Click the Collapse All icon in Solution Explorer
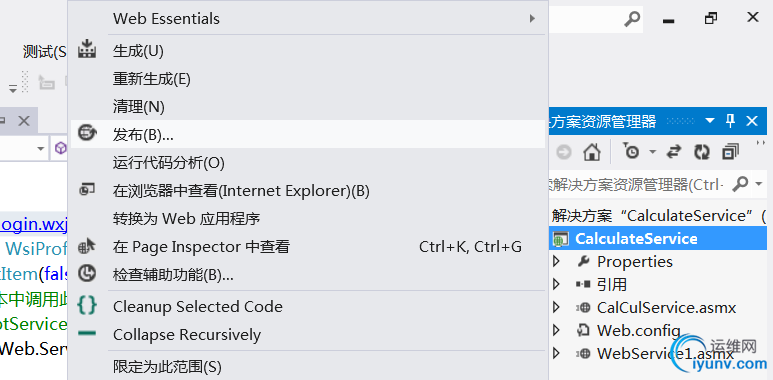Viewport: 773px width, 380px height. (730, 152)
